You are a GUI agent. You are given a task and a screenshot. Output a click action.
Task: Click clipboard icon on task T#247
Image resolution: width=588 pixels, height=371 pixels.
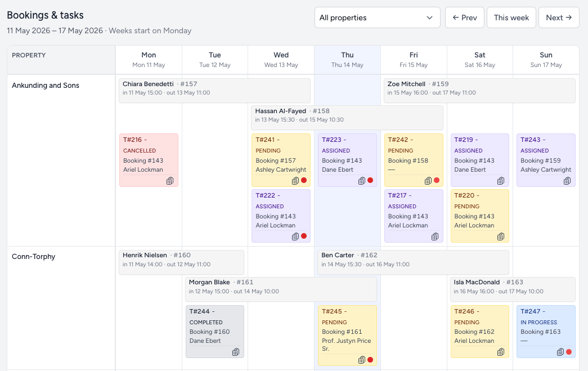tap(560, 352)
